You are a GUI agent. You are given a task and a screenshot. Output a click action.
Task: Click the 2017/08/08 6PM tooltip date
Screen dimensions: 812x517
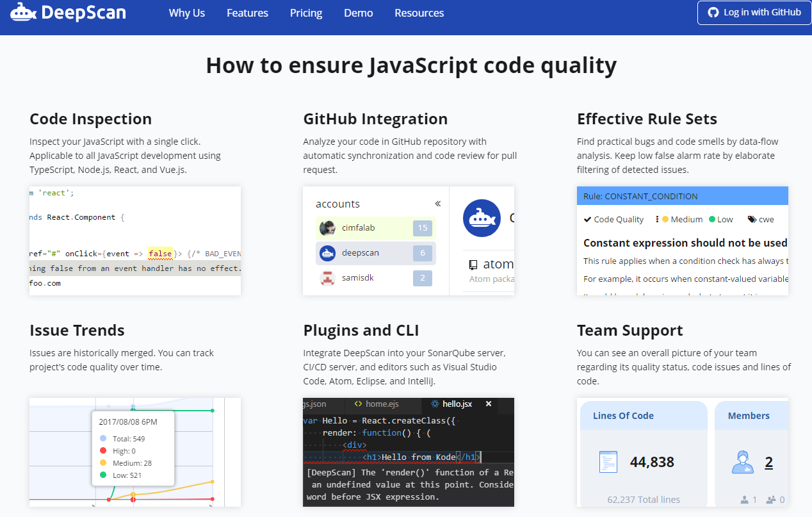coord(128,422)
